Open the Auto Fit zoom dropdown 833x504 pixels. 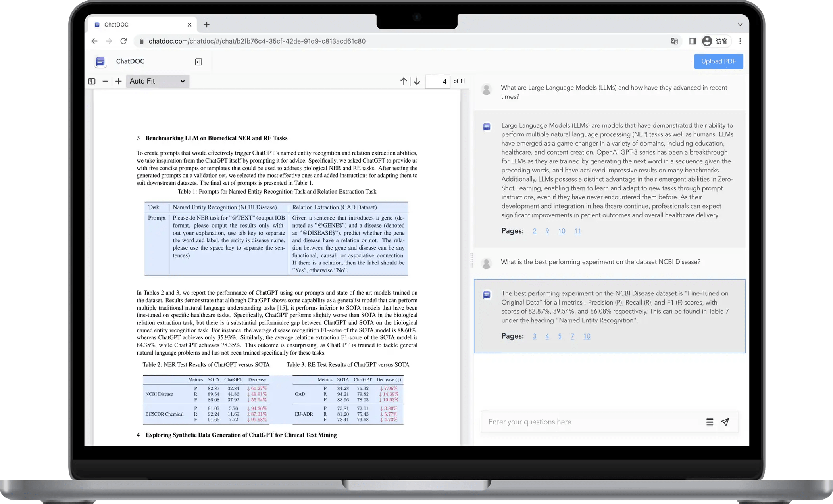pos(158,81)
